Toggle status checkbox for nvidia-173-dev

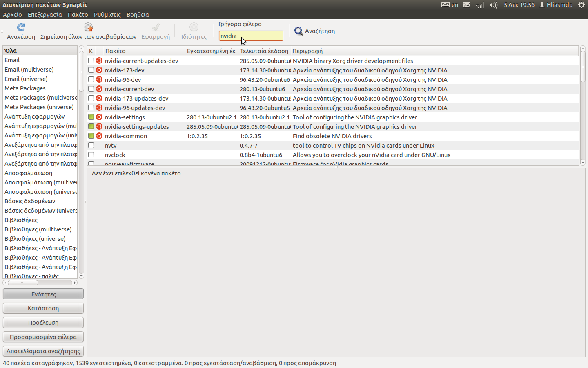click(91, 70)
